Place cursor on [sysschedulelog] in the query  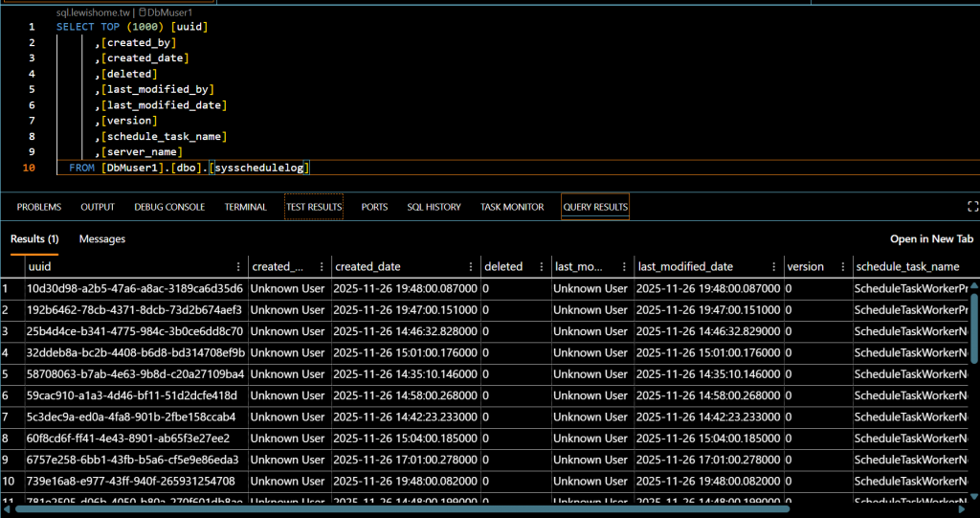259,168
